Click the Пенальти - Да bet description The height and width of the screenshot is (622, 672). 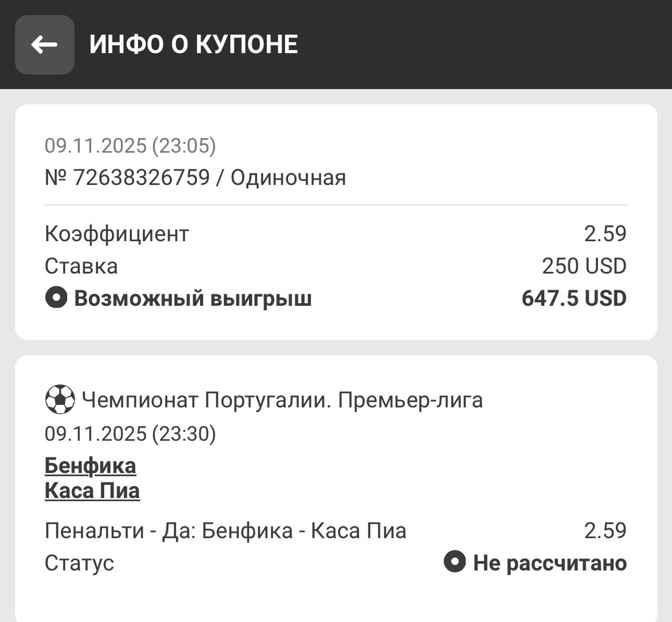pos(226,531)
